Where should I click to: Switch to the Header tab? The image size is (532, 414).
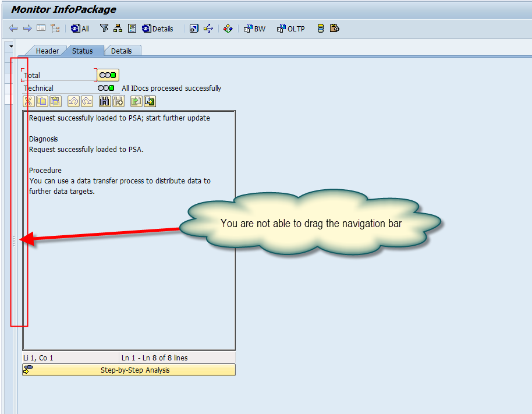(47, 51)
